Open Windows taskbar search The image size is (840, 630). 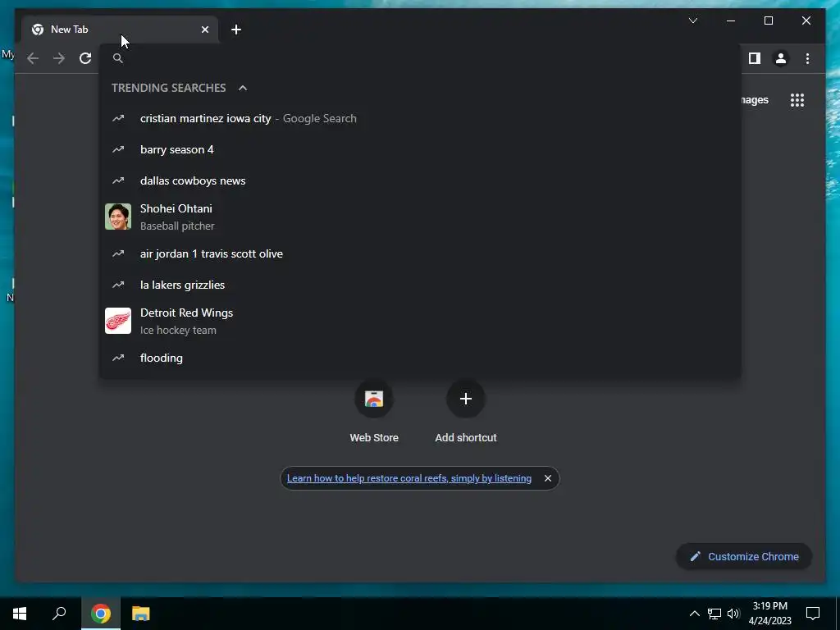59,614
